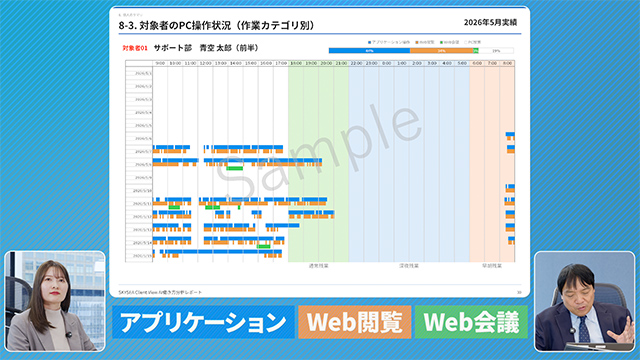The image size is (640, 360).
Task: Click the slide title 8-3. 対象者のPC操作状況
Action: pos(217,25)
